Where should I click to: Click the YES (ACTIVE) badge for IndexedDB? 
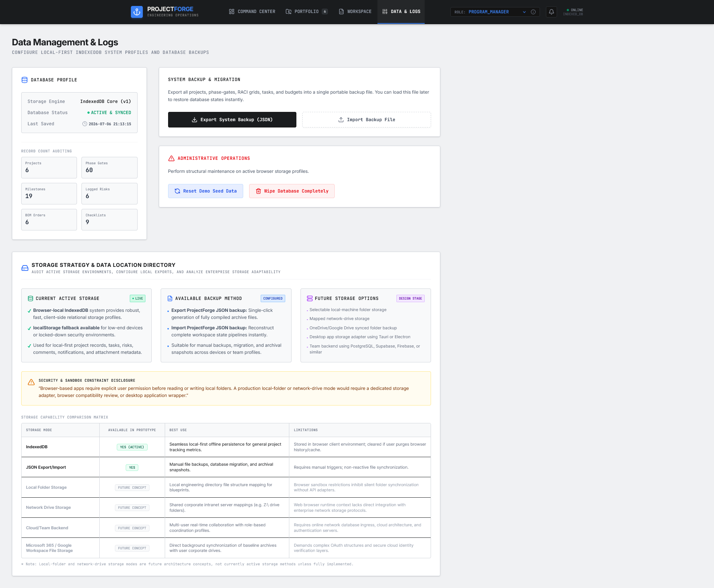tap(132, 447)
